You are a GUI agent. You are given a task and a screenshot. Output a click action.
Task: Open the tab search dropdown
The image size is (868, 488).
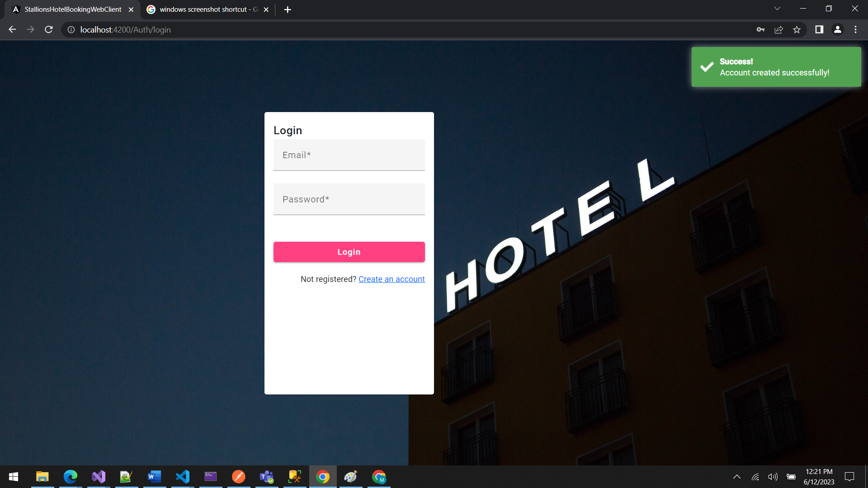click(778, 9)
